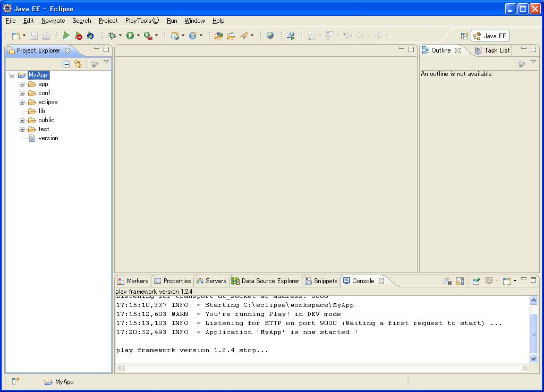The width and height of the screenshot is (544, 392).
Task: Close the Console tab
Action: (x=381, y=281)
